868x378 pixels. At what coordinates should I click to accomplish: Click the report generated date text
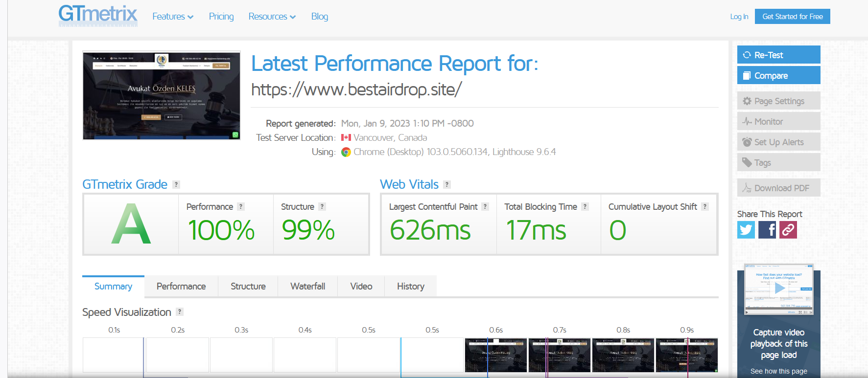[x=407, y=124]
